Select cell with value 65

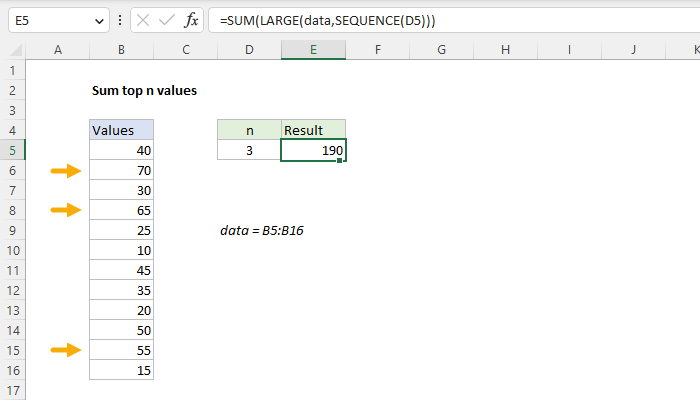pyautogui.click(x=121, y=210)
